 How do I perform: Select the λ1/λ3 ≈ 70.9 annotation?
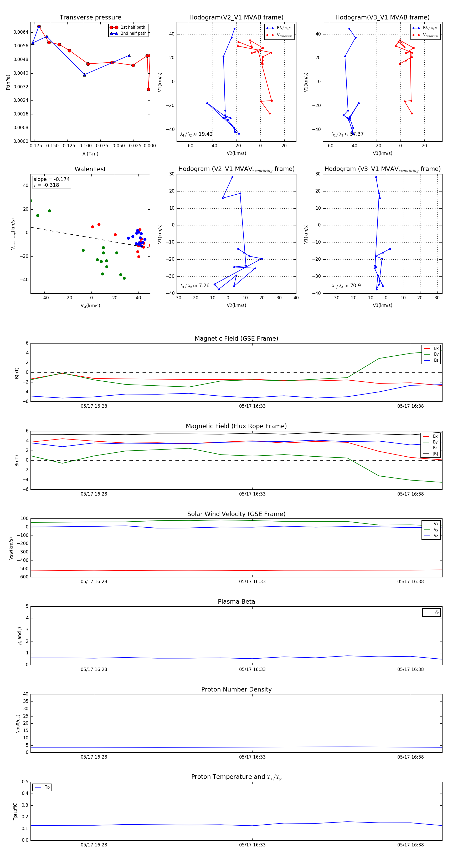coord(346,286)
